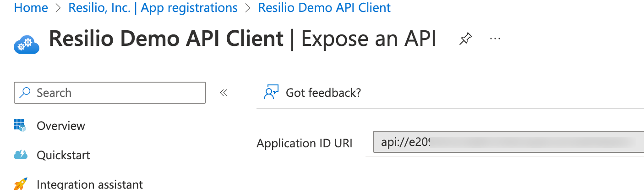Click the Quickstart cloud lightning icon
Viewport: 644px width, 190px height.
point(21,155)
